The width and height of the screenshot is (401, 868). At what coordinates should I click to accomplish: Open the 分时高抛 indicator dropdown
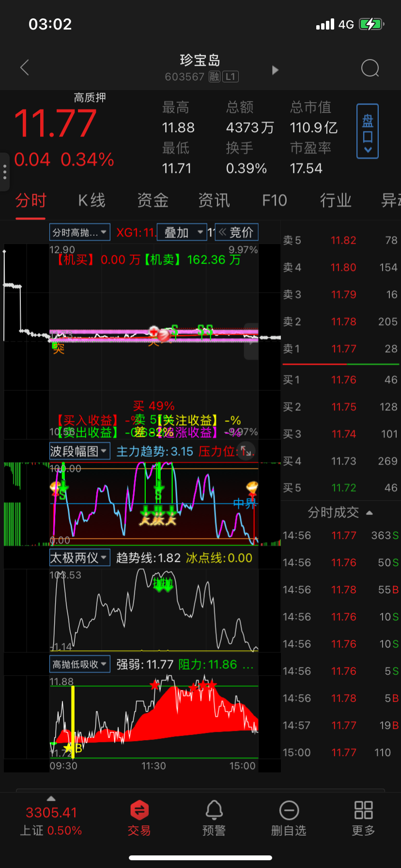point(79,232)
